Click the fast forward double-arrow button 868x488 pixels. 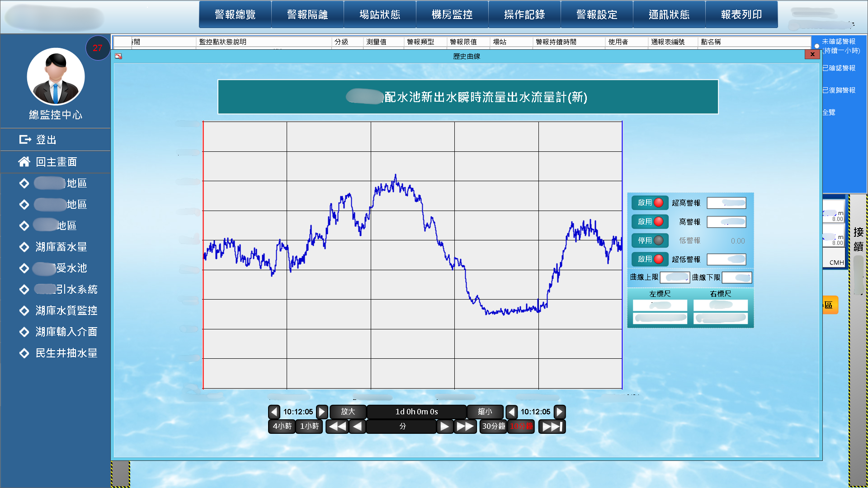pyautogui.click(x=465, y=426)
